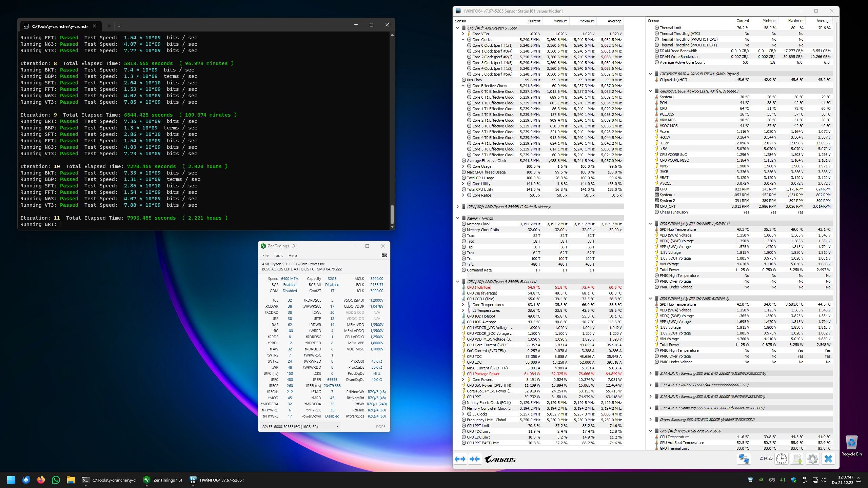The width and height of the screenshot is (868, 488).
Task: Click the terminal vertical scrollbar thumb
Action: (392, 214)
